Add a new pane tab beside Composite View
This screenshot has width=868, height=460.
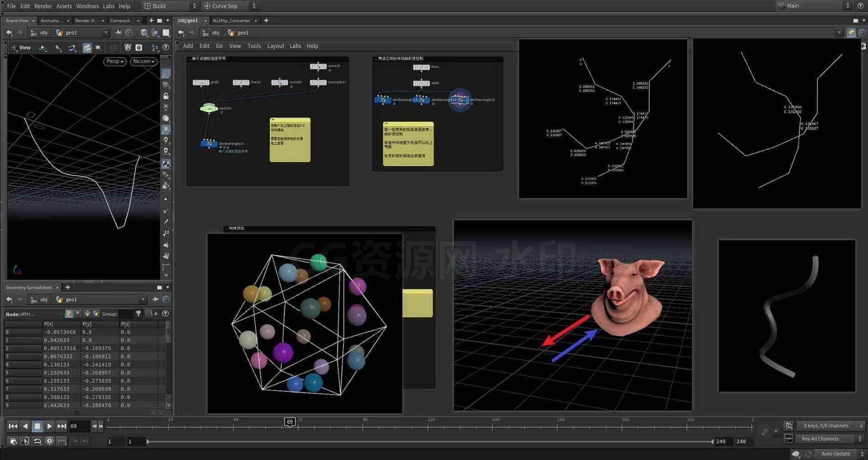click(151, 21)
